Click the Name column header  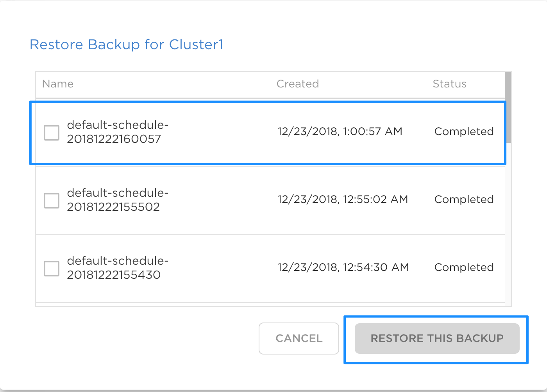pyautogui.click(x=58, y=84)
